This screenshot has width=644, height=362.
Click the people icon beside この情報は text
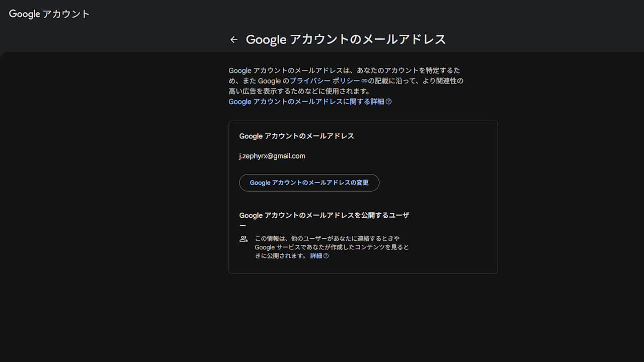click(x=244, y=239)
